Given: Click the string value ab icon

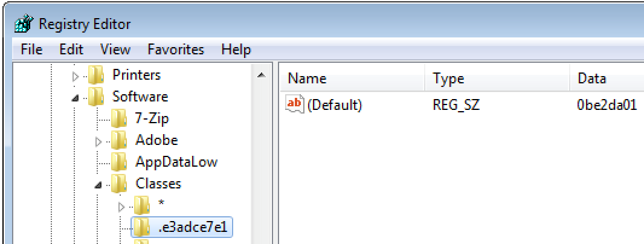Looking at the screenshot, I should click(294, 104).
